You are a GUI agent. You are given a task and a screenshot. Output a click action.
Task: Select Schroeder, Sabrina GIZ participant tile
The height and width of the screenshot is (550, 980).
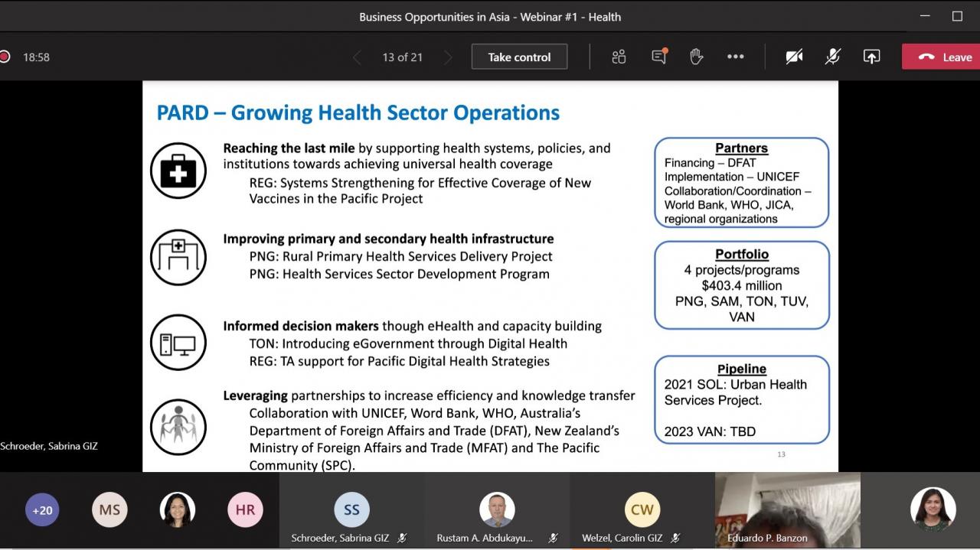(x=351, y=511)
